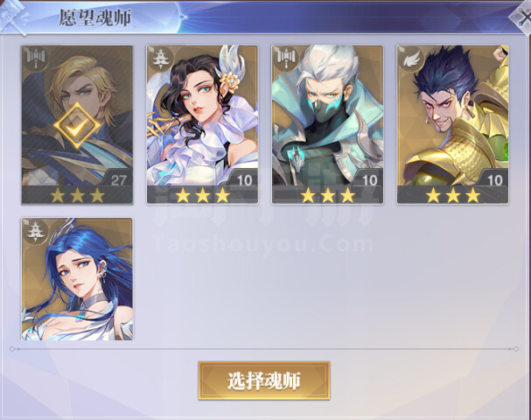Select the masked silver-haired soul master card
531x420 pixels.
point(327,125)
